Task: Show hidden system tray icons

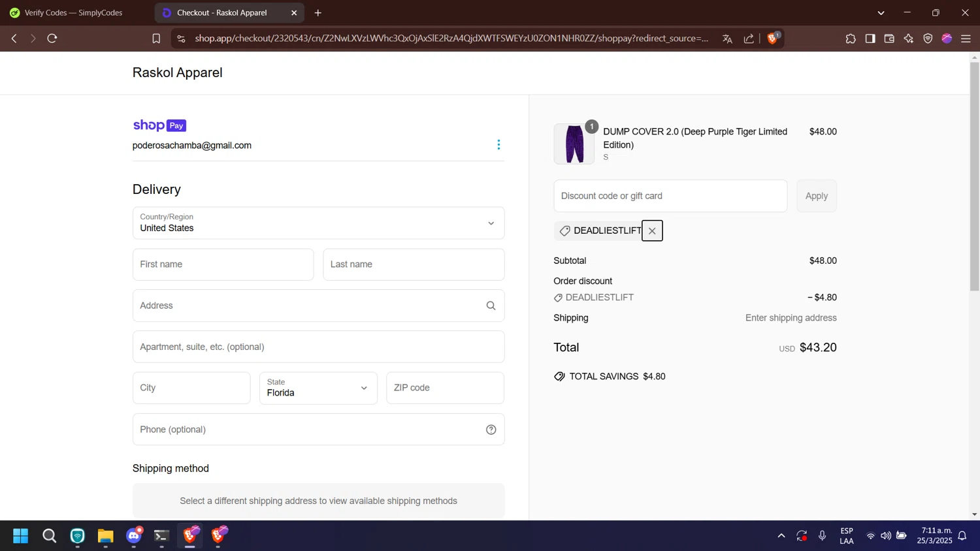Action: (781, 536)
